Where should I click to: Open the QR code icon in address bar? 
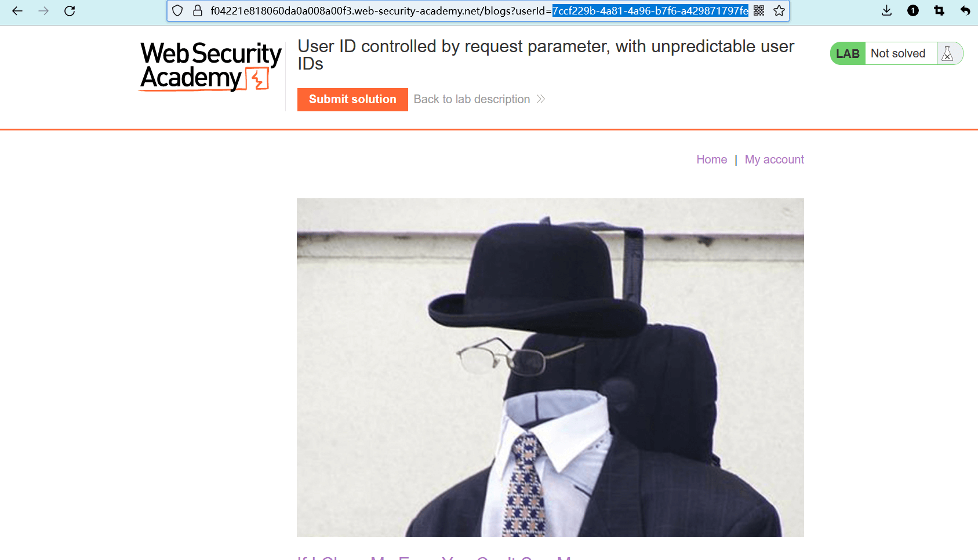tap(759, 10)
